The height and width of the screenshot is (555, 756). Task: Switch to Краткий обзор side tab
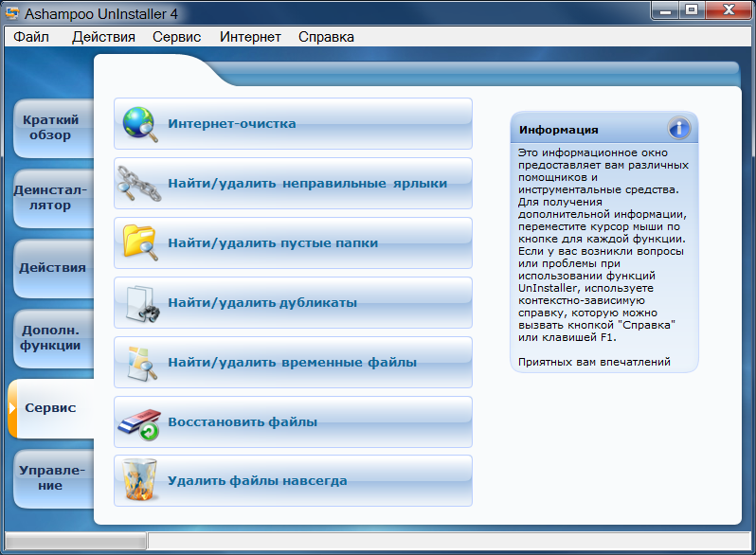pyautogui.click(x=51, y=128)
